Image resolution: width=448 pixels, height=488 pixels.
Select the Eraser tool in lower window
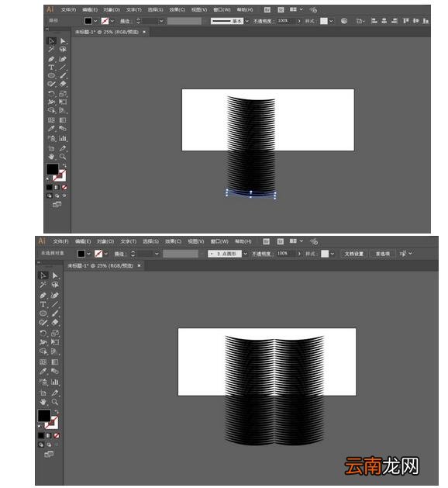tap(55, 323)
